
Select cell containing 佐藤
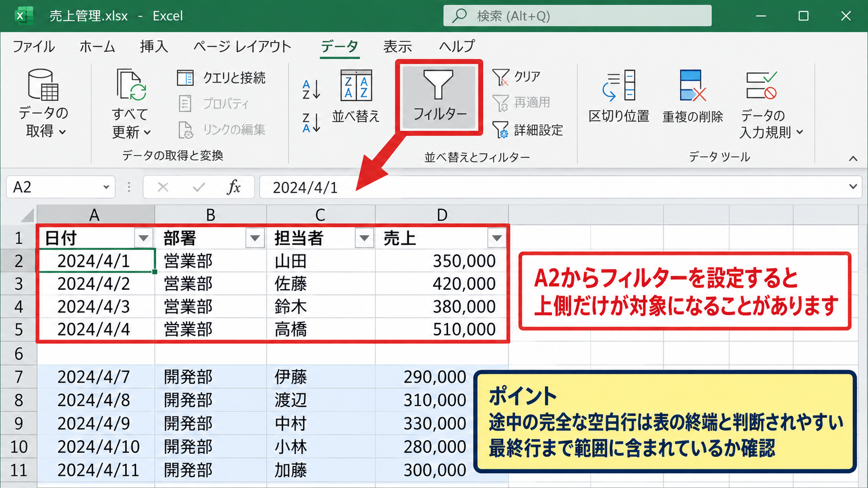tap(321, 283)
